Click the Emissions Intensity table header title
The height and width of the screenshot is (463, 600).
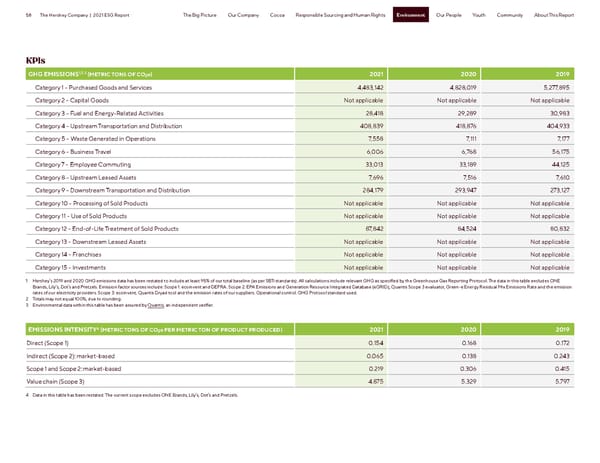click(138, 329)
